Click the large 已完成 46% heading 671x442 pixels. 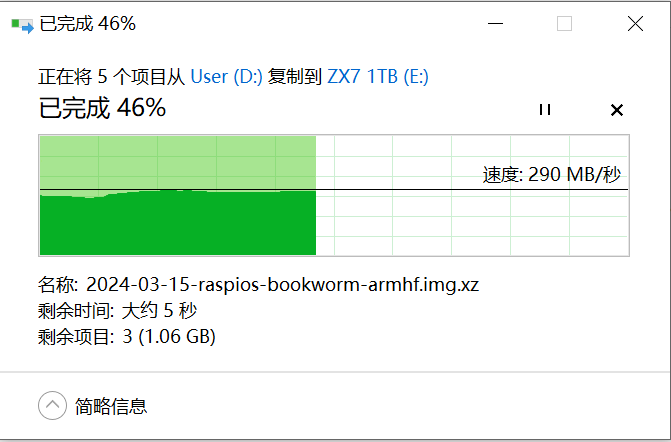click(102, 108)
